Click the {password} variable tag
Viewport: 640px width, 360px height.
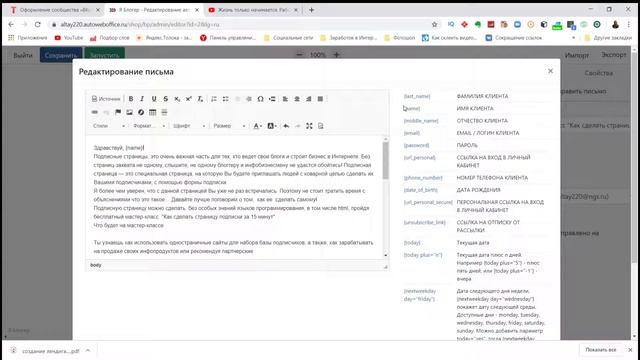[x=416, y=145]
